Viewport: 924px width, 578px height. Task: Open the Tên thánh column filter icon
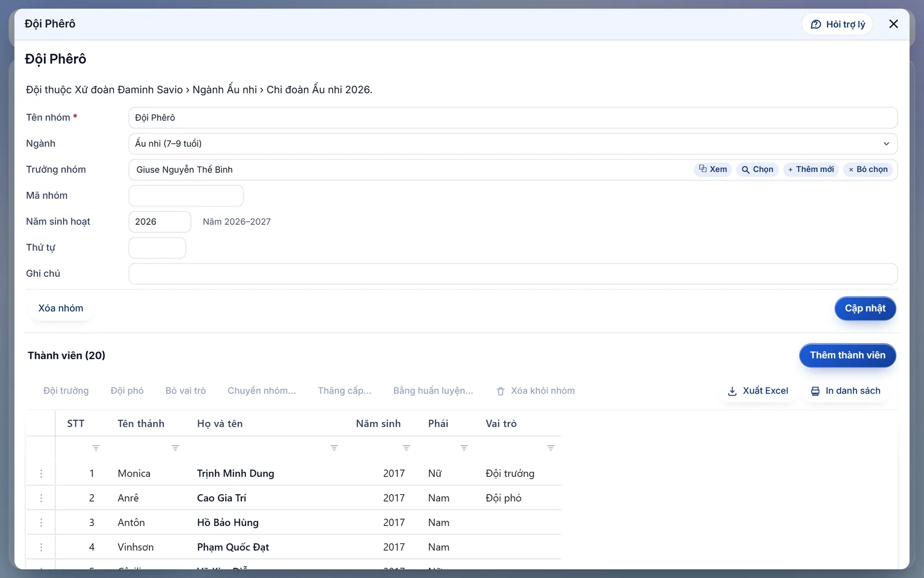pos(176,448)
